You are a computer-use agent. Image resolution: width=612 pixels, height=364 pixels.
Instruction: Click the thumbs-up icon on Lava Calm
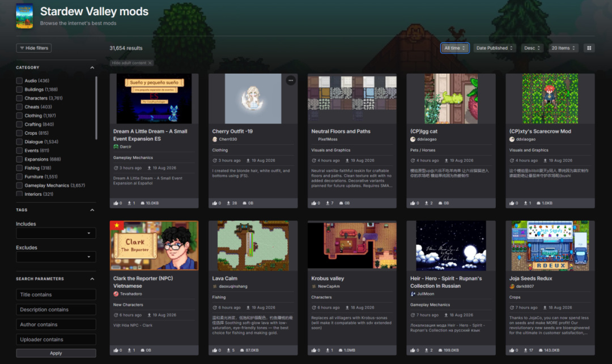coord(215,350)
